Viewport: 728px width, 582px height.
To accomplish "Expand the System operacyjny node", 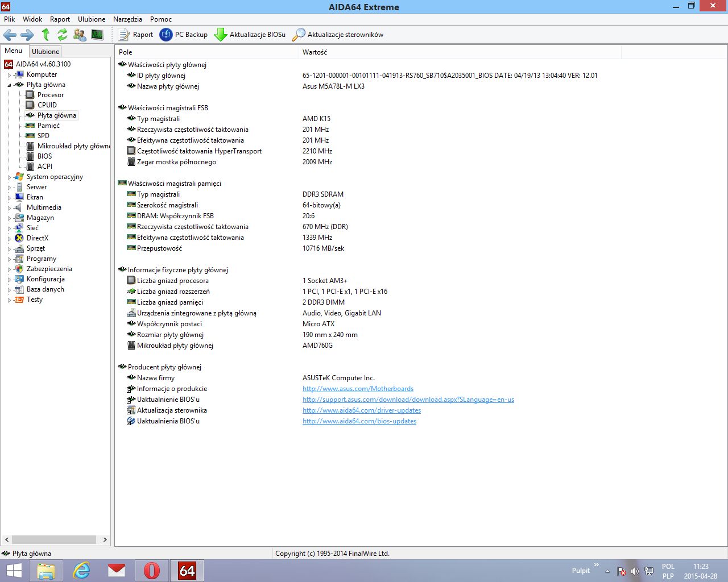I will pos(9,177).
